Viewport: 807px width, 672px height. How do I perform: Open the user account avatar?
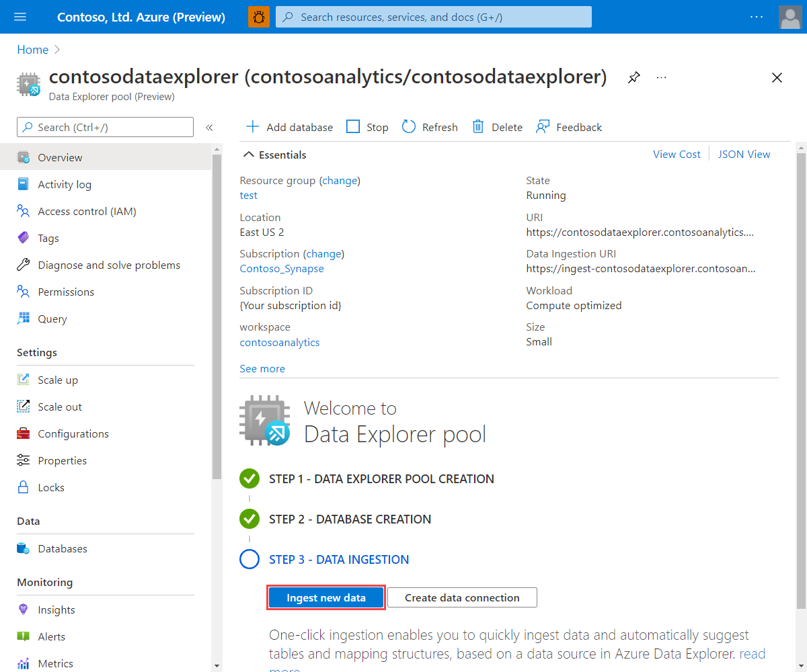(x=790, y=17)
